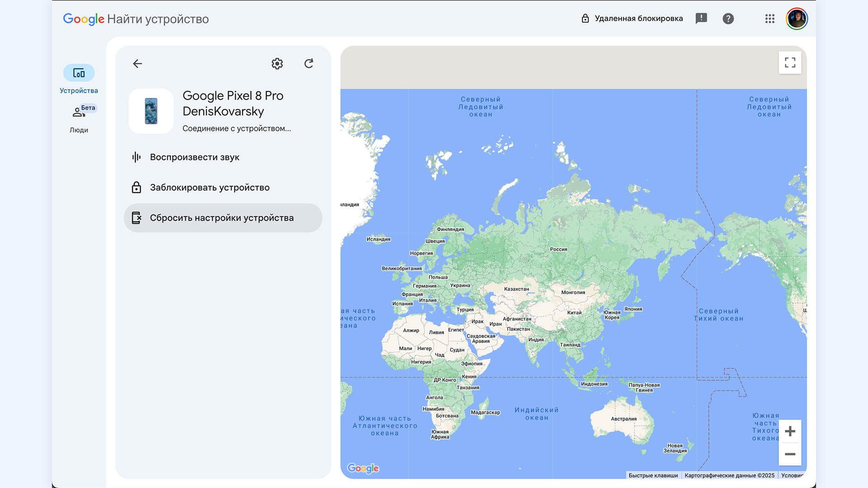
Task: Click the erase-phone icon beside Сбросить настройки
Action: pyautogui.click(x=136, y=218)
